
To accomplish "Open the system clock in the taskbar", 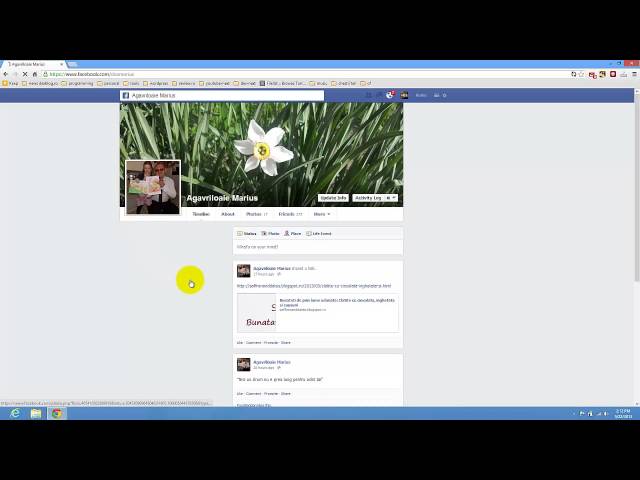I will tap(623, 413).
